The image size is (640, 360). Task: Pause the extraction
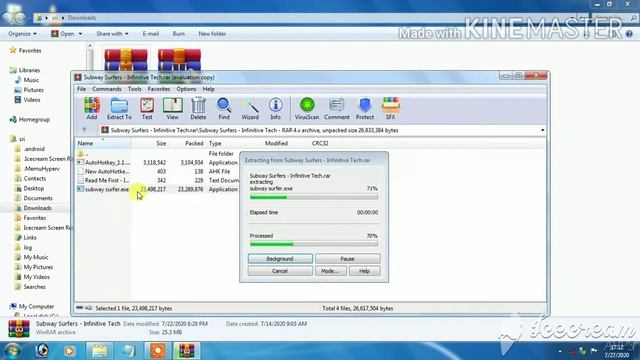(x=347, y=259)
